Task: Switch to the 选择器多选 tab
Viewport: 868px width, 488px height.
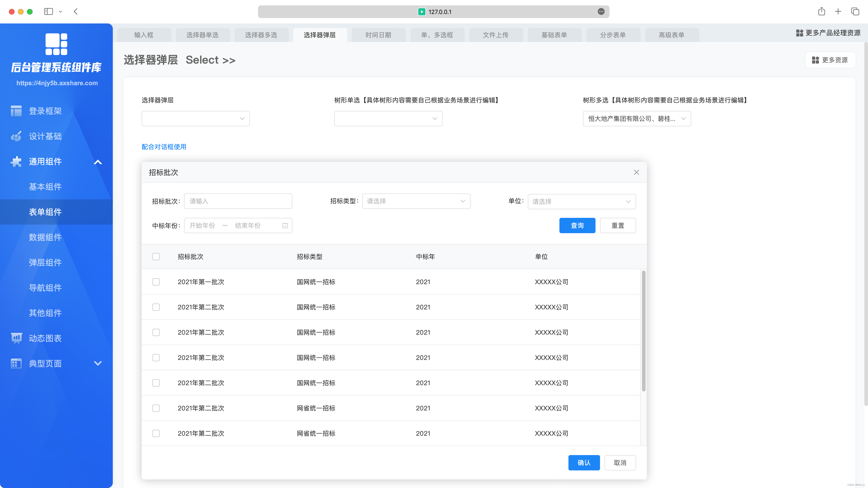Action: (261, 35)
